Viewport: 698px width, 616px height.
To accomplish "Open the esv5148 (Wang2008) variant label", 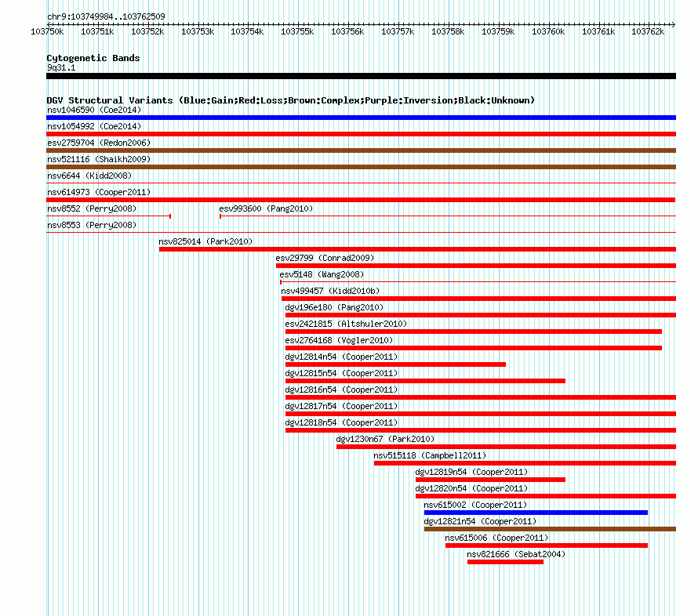I will coord(322,274).
